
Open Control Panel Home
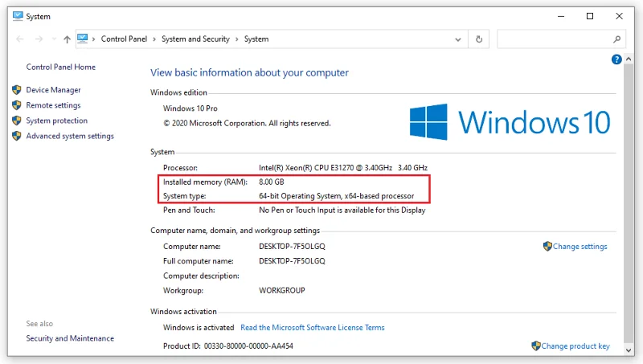(61, 67)
